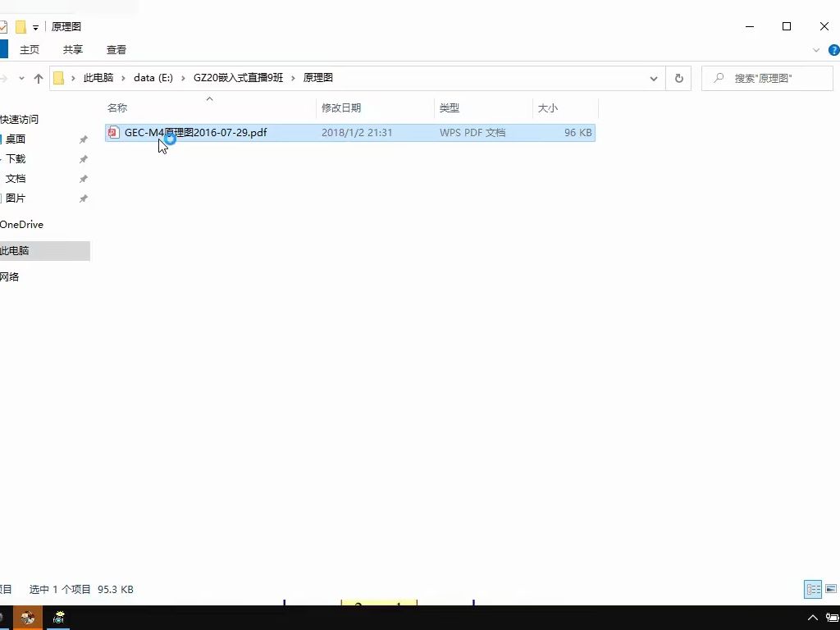The height and width of the screenshot is (630, 840).
Task: Switch to details view in status bar
Action: (x=813, y=589)
